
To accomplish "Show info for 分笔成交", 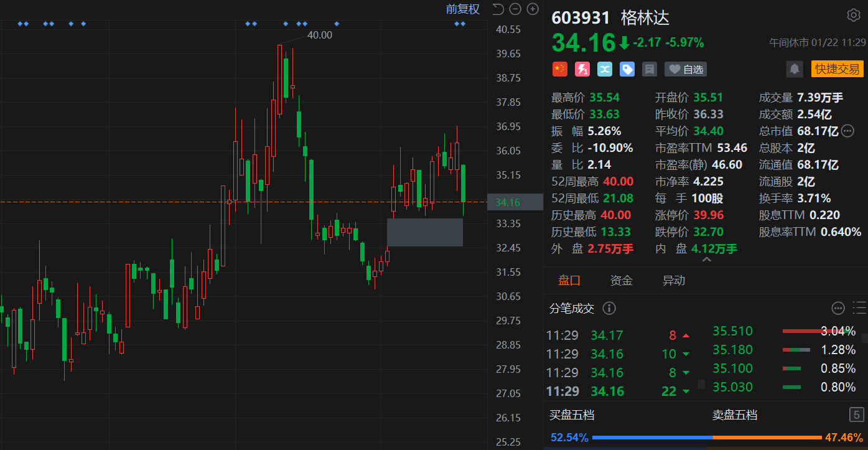I will pos(610,308).
